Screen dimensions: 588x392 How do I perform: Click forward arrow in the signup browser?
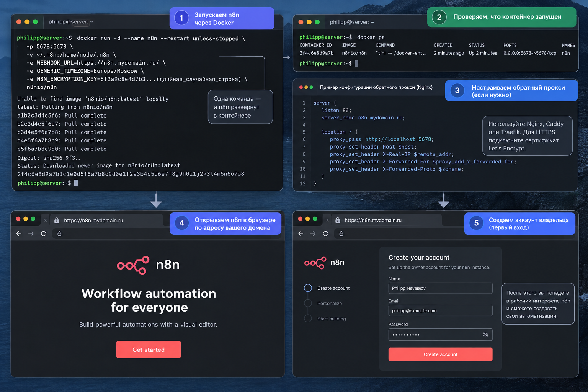(x=313, y=234)
